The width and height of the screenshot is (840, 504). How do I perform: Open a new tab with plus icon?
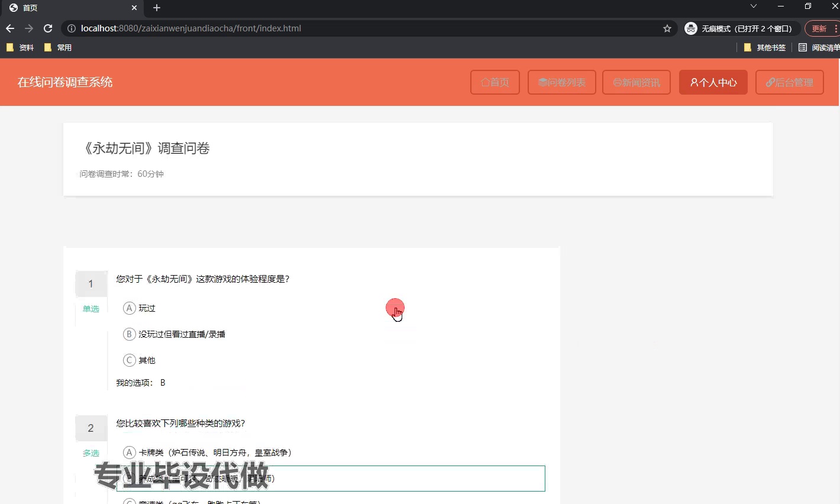pos(157,8)
